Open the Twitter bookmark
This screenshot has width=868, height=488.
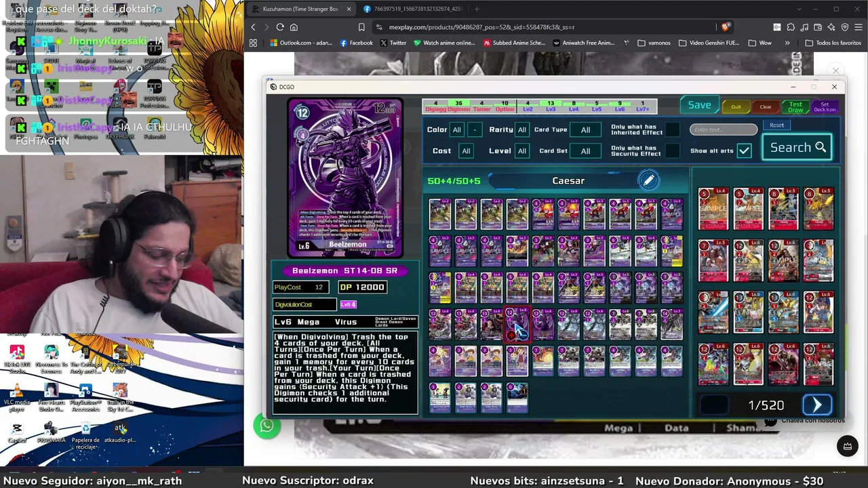pos(393,43)
